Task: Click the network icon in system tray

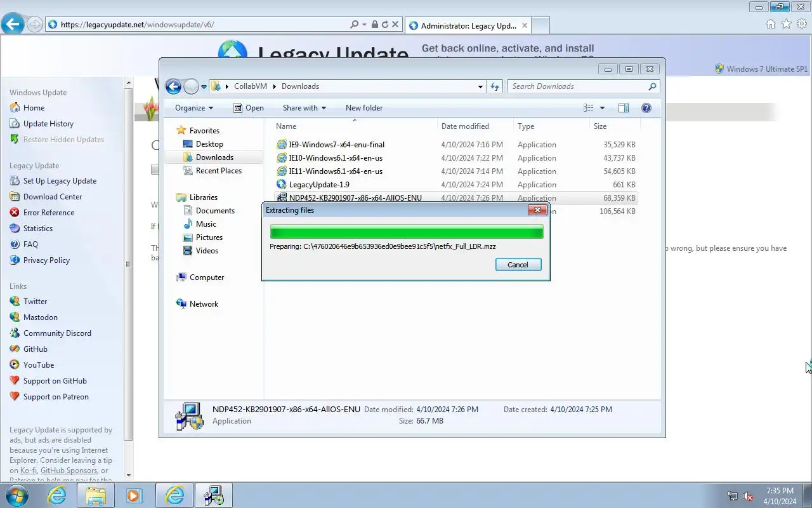Action: click(733, 497)
